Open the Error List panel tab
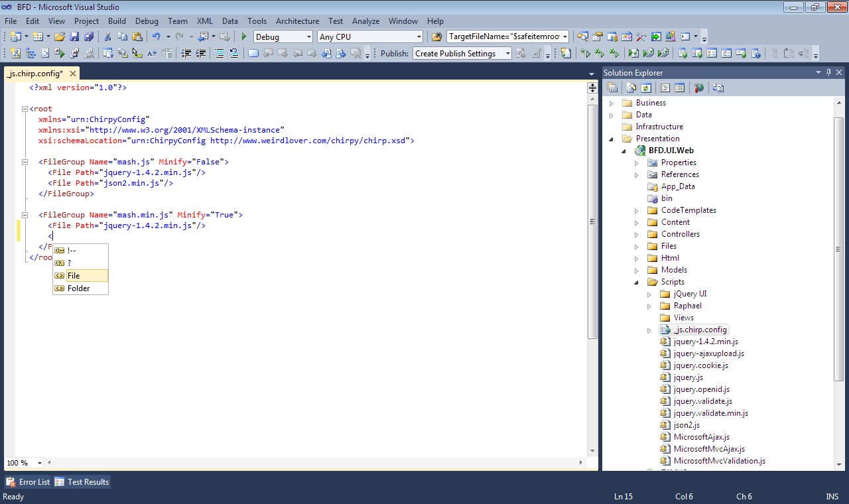Viewport: 849px width, 504px height. (x=28, y=482)
